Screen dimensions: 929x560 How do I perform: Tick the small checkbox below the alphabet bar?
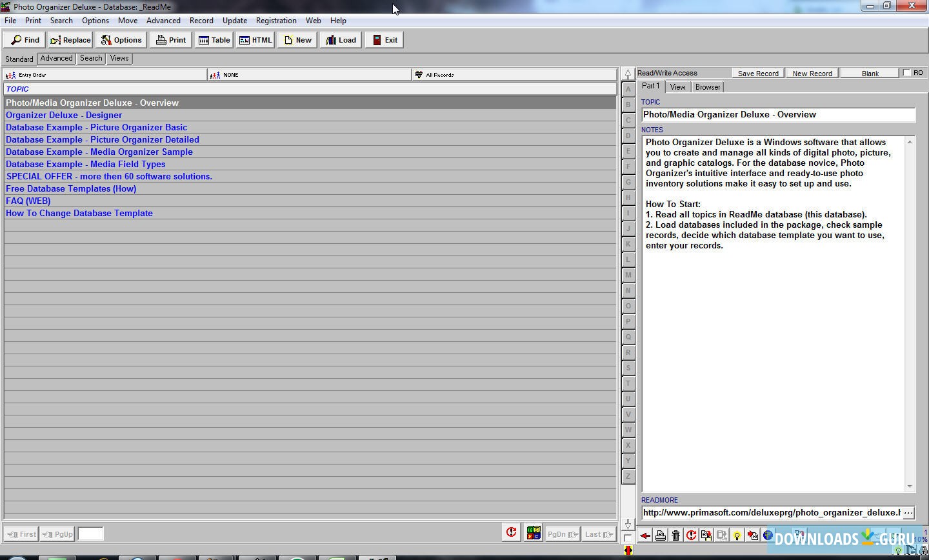point(628,538)
